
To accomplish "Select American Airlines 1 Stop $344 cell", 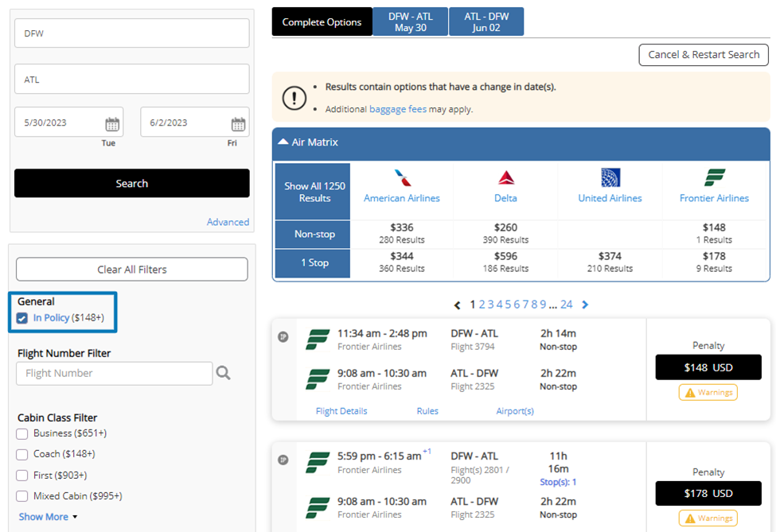I will (402, 262).
